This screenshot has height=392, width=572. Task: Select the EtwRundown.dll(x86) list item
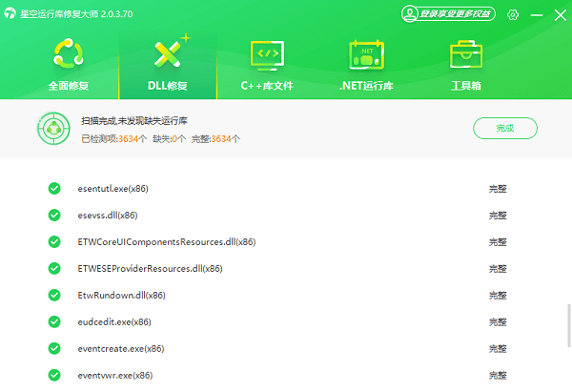pos(121,296)
